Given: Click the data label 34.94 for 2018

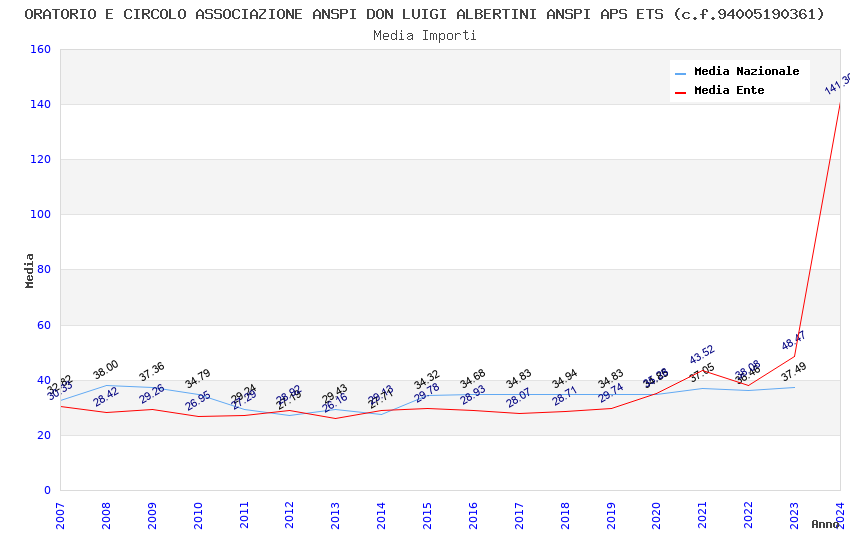Looking at the screenshot, I should tap(564, 379).
